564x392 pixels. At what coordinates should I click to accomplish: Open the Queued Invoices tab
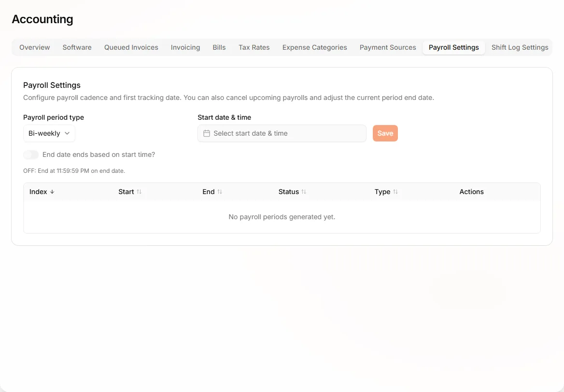(x=131, y=47)
